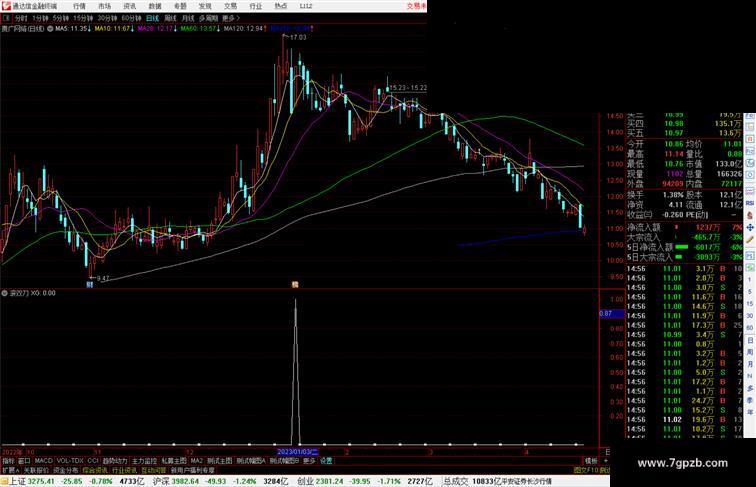Select the 月 monthly shortcut in right sidebar
756x487 pixels.
click(x=750, y=364)
